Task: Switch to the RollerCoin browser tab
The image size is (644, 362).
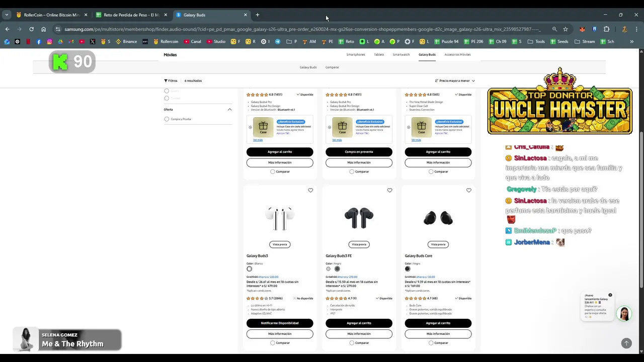Action: pos(51,15)
